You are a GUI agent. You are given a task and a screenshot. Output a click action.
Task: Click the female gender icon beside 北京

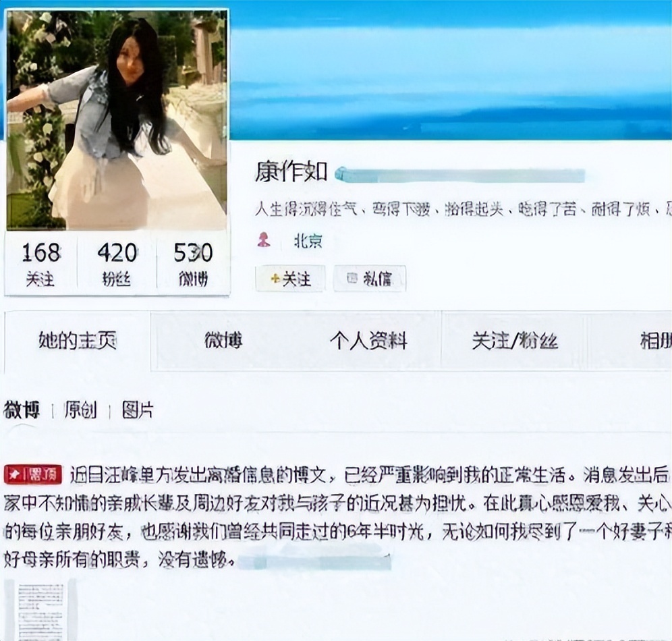(x=264, y=240)
